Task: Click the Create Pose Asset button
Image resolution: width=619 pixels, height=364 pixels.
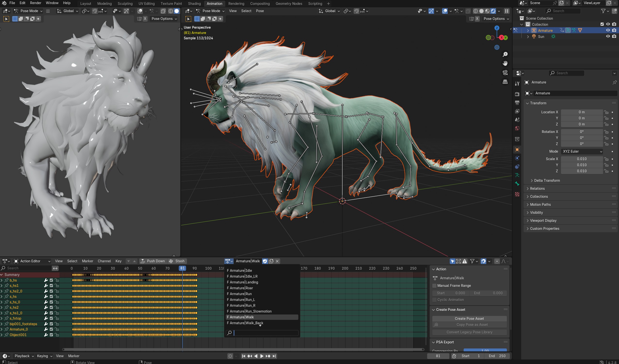Action: (x=469, y=319)
